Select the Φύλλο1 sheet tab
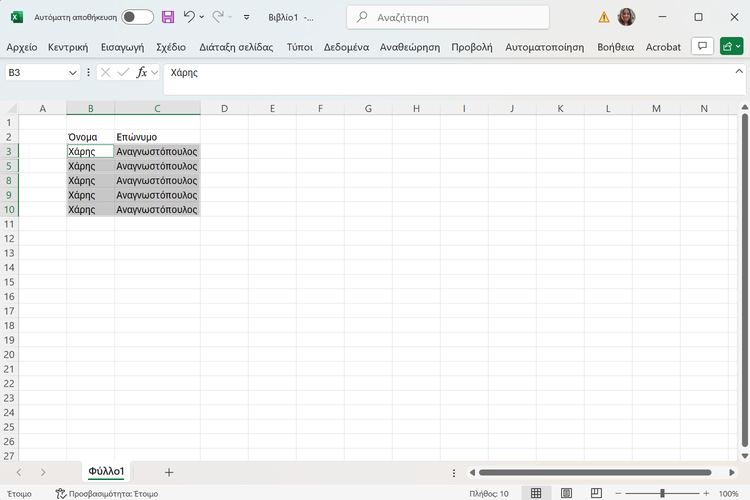Screen dimensions: 750x500 coord(106,472)
